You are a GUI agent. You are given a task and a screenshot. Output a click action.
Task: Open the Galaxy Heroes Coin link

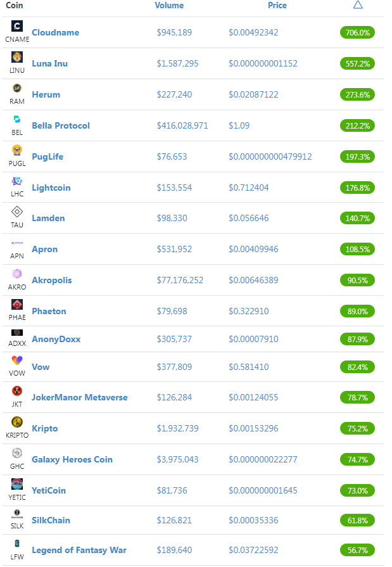(72, 459)
